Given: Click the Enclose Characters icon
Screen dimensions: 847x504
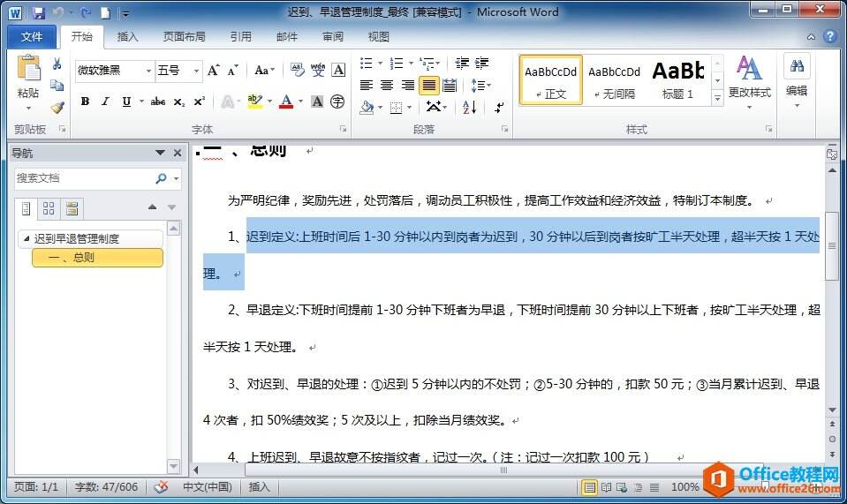Looking at the screenshot, I should point(337,102).
